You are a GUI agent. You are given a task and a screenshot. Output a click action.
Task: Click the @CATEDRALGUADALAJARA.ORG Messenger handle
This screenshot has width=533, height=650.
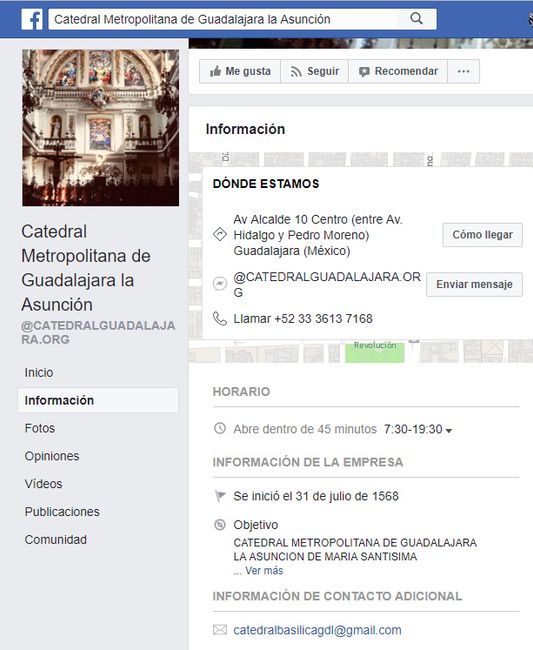pos(327,284)
